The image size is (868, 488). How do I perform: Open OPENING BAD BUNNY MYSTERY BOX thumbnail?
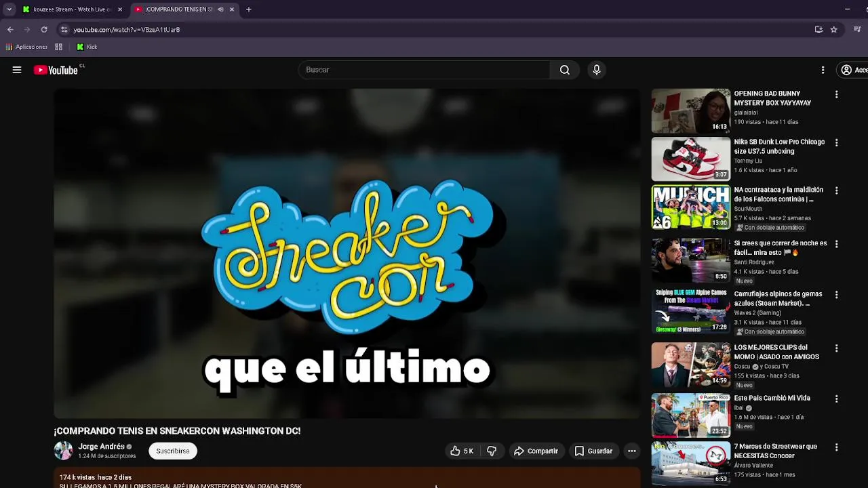click(690, 110)
